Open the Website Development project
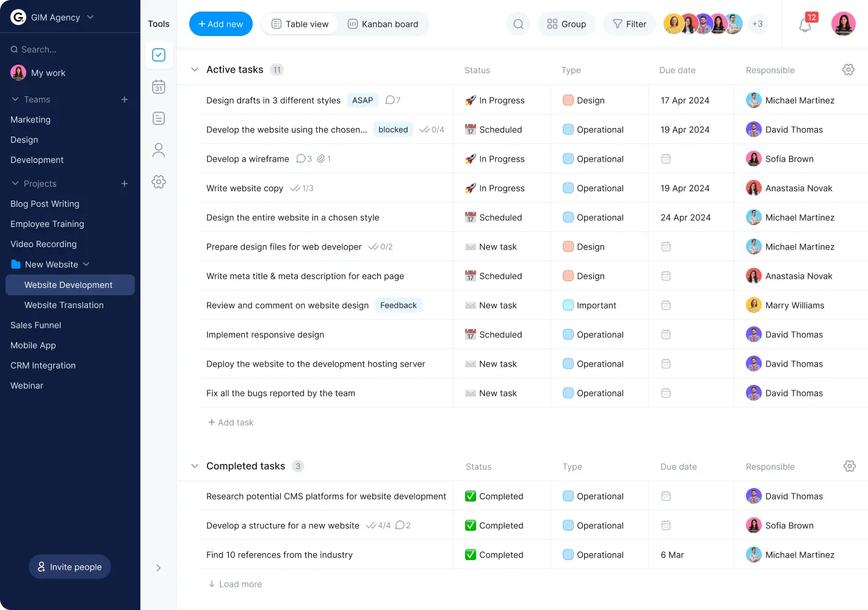Viewport: 868px width, 610px height. point(70,285)
